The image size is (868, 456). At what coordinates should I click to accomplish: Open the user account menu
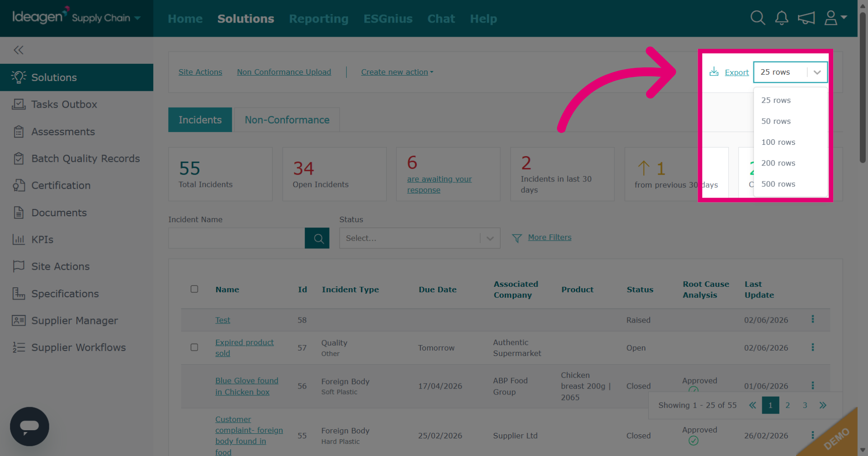click(x=835, y=18)
